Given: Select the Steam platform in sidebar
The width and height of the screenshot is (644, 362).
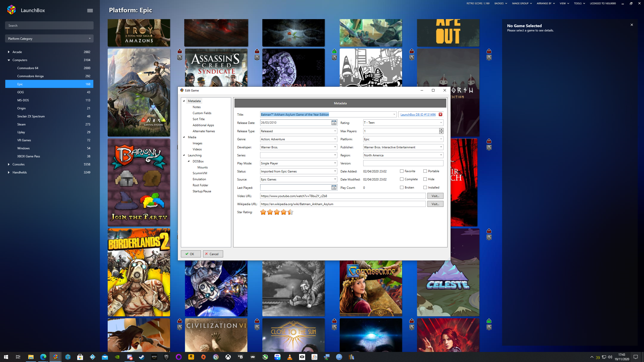Looking at the screenshot, I should [x=49, y=124].
